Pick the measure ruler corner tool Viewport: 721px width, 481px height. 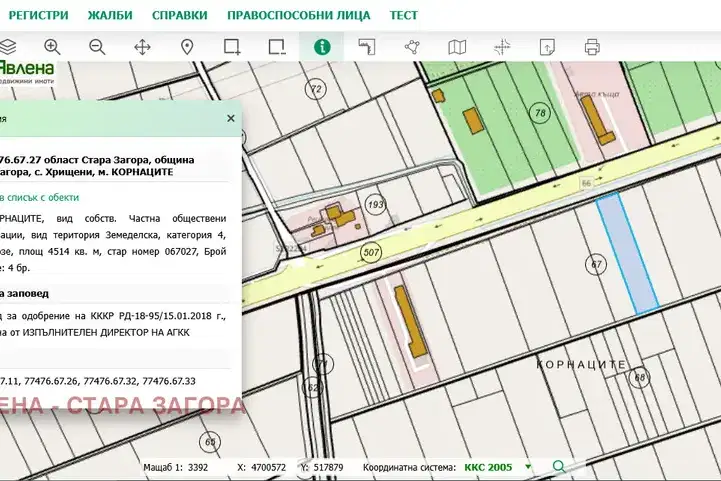[366, 47]
